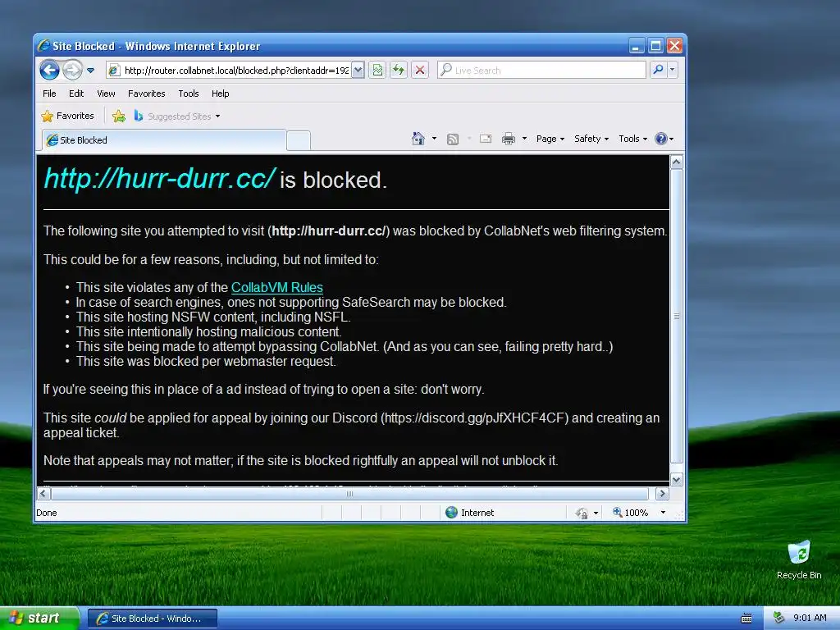Click the vertical scrollbar down arrow
This screenshot has width=840, height=630.
pyautogui.click(x=677, y=480)
